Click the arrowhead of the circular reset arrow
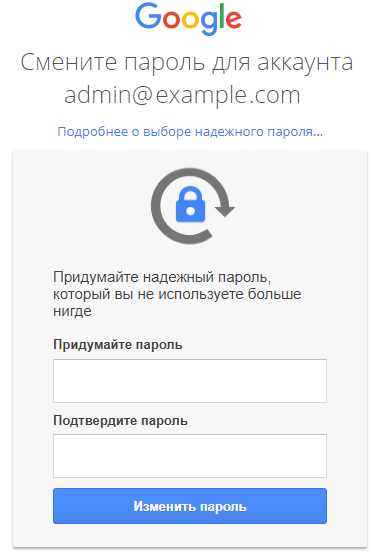The image size is (374, 557). tap(225, 211)
